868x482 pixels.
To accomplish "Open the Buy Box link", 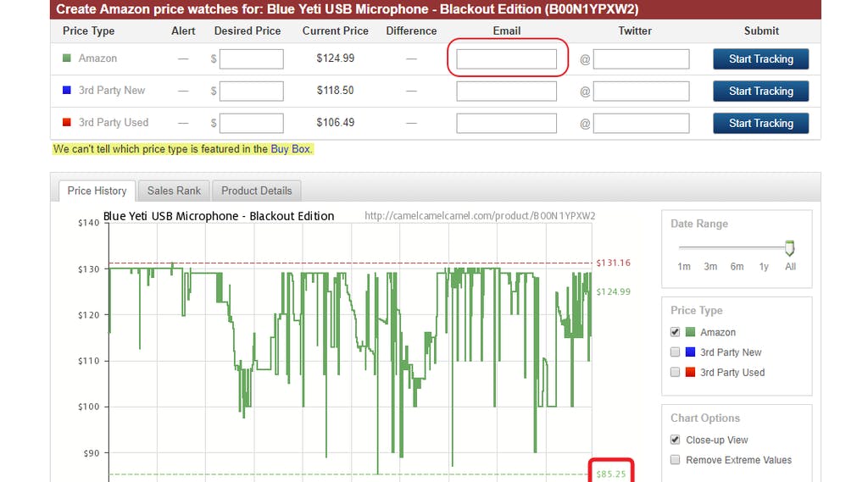I will coord(290,149).
